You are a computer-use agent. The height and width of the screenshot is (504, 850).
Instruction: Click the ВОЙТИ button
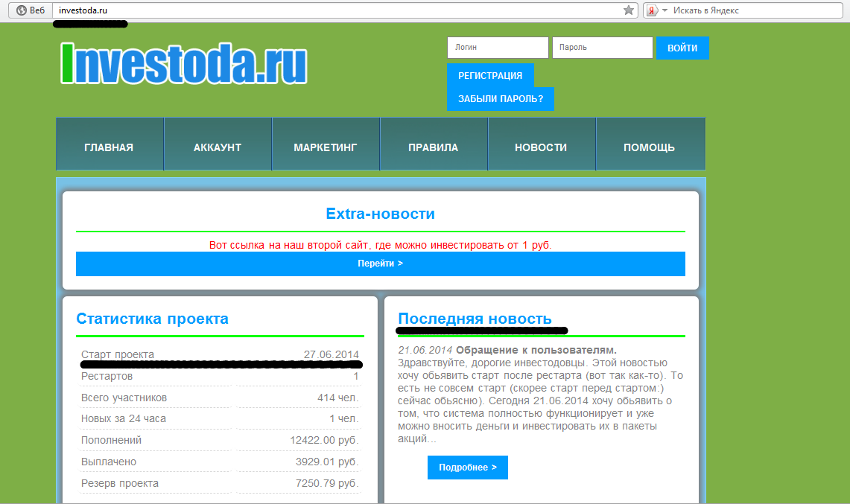[682, 48]
